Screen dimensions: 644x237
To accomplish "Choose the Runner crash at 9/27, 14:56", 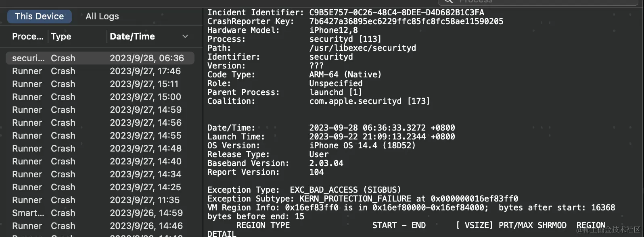I will pos(100,123).
